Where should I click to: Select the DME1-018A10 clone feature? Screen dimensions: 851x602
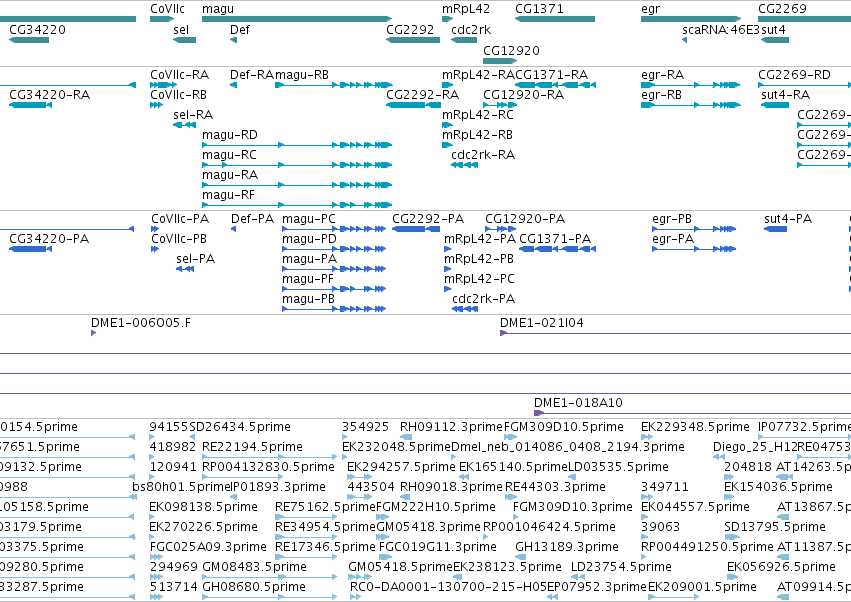tap(693, 413)
